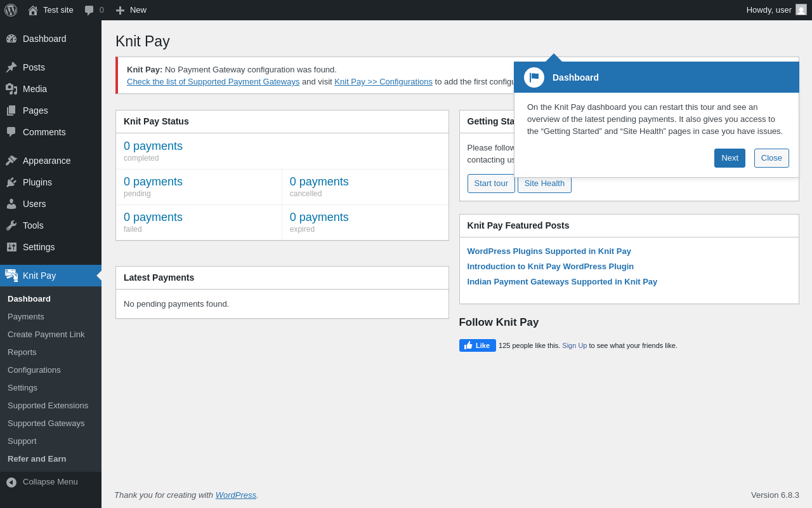
Task: Click the Plugins plug icon in sidebar
Action: tap(11, 182)
